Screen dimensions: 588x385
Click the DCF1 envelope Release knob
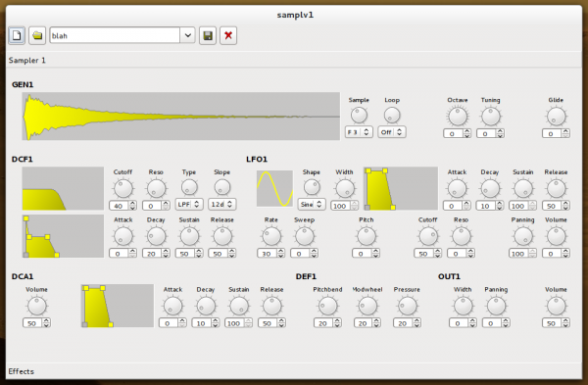pos(222,236)
